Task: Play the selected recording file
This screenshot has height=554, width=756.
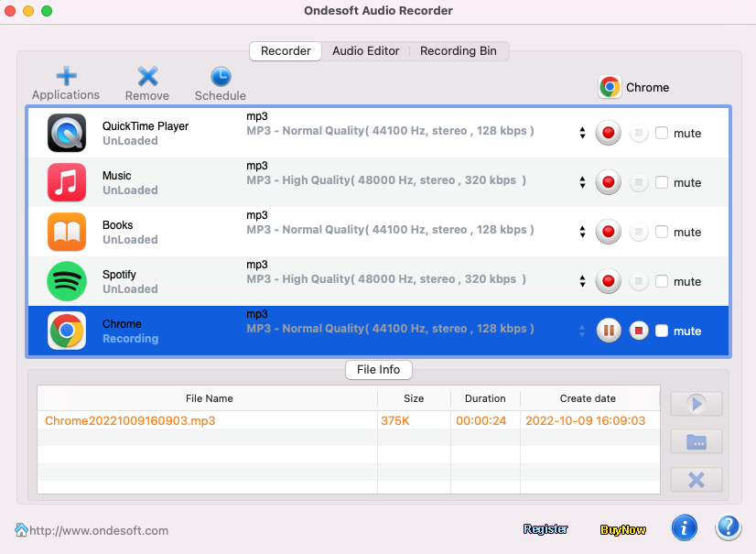Action: click(697, 404)
